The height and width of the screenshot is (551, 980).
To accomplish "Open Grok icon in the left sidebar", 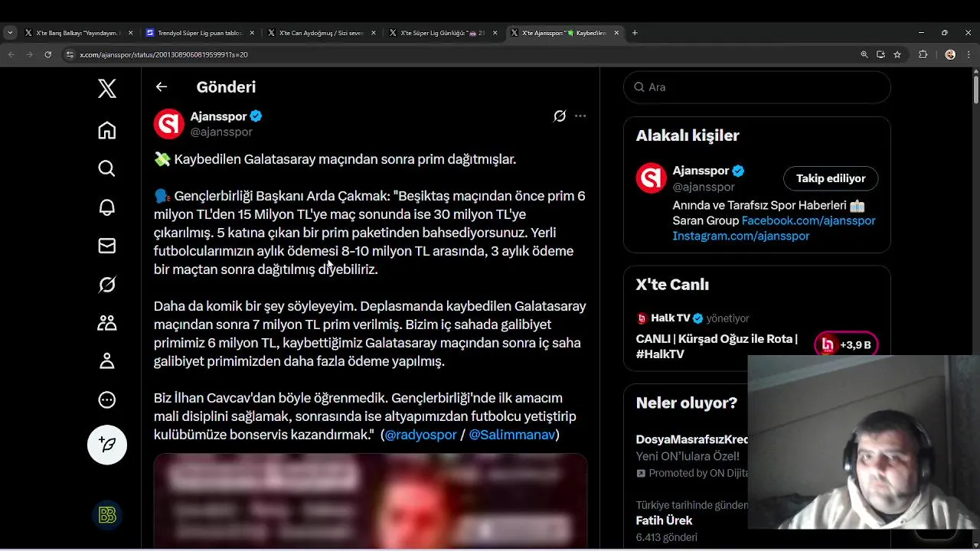I will 107,285.
